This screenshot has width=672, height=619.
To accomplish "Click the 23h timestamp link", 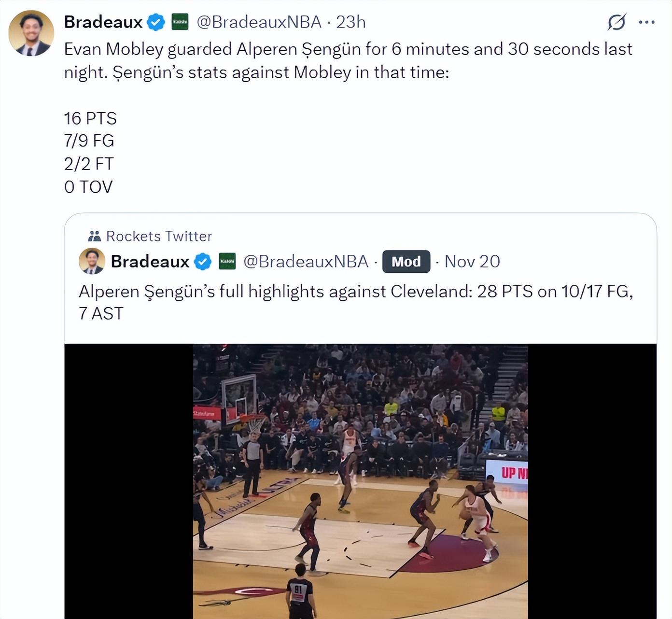I will click(x=351, y=22).
